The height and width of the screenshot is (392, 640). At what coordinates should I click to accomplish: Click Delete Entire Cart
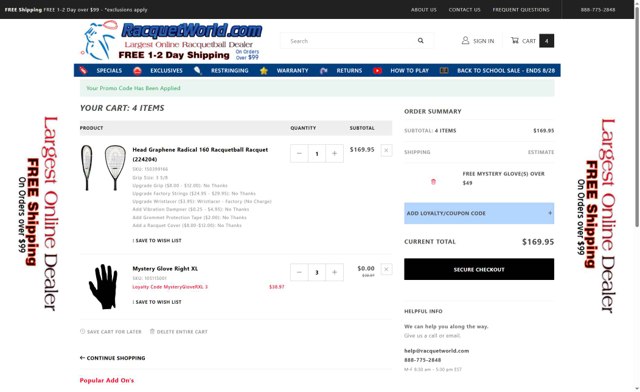[182, 332]
